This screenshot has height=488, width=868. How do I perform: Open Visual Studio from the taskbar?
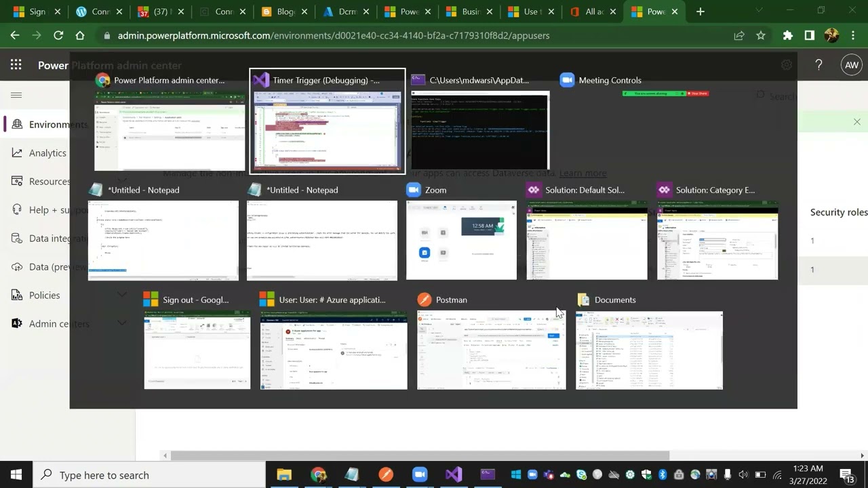(454, 474)
